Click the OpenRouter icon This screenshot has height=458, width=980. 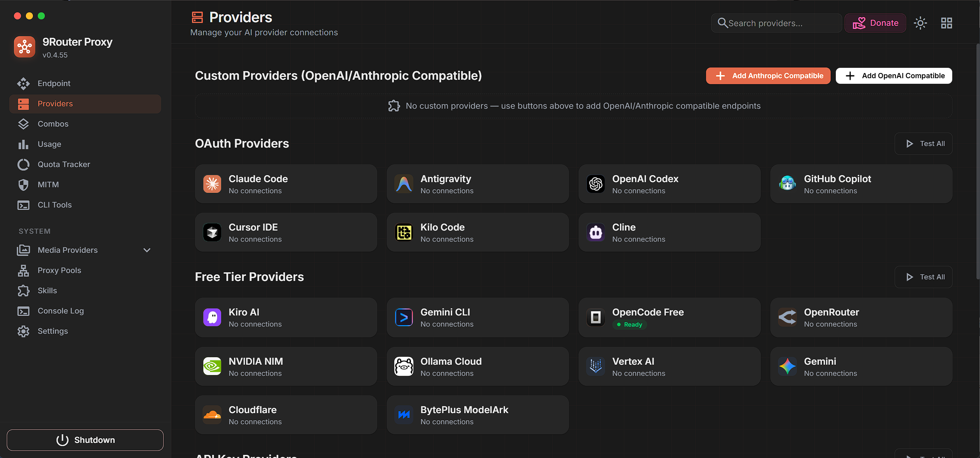tap(788, 318)
